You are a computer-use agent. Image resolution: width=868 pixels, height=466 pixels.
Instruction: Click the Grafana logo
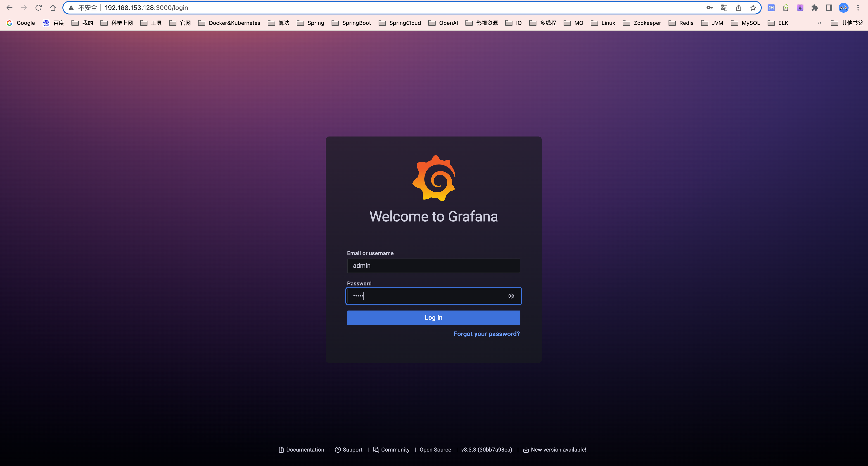434,178
